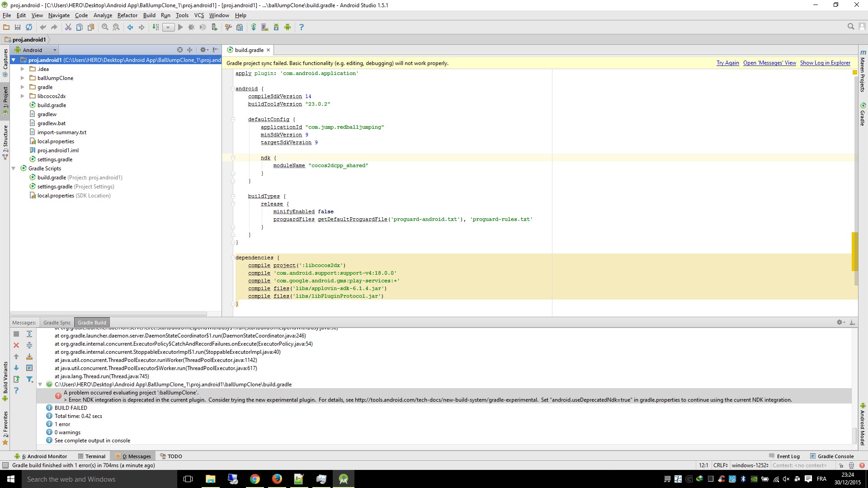Click the filter messages funnel icon
Image resolution: width=868 pixels, height=488 pixels.
click(x=29, y=380)
